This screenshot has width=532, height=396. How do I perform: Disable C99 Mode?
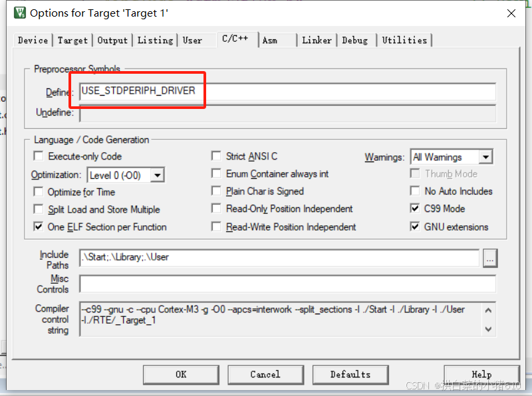click(x=414, y=207)
